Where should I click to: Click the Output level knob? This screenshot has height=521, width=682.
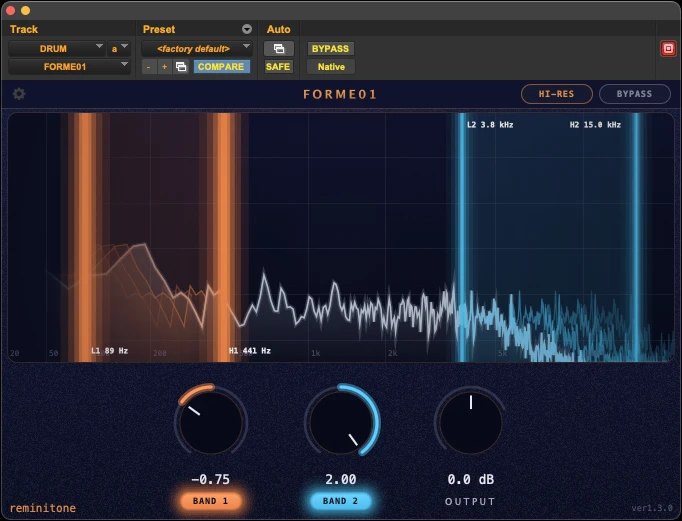click(x=471, y=422)
